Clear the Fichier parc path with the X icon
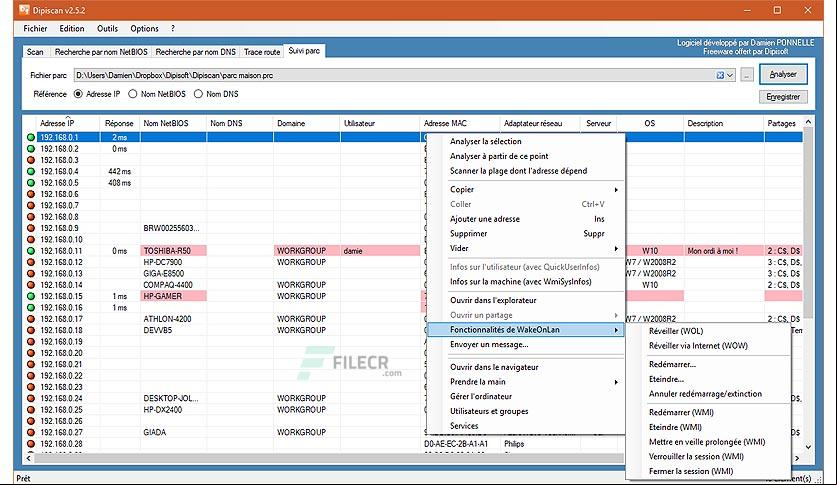Viewport: 837px width, 485px height. (x=720, y=75)
